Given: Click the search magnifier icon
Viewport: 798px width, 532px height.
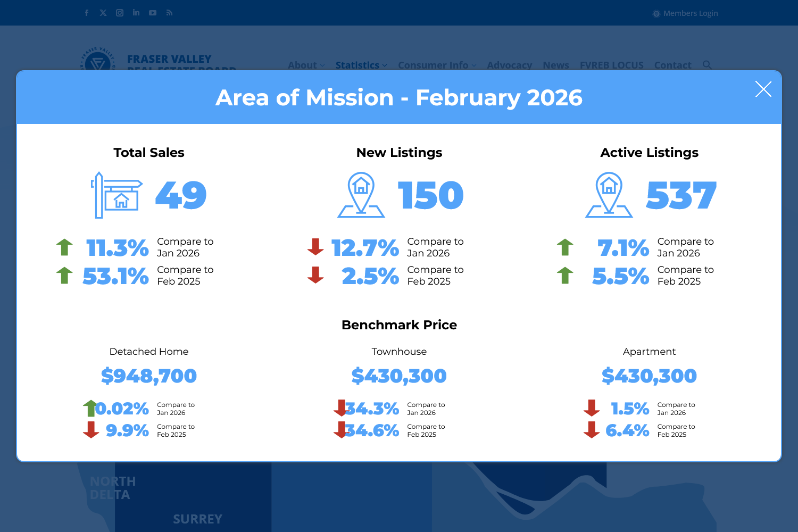Looking at the screenshot, I should [707, 65].
